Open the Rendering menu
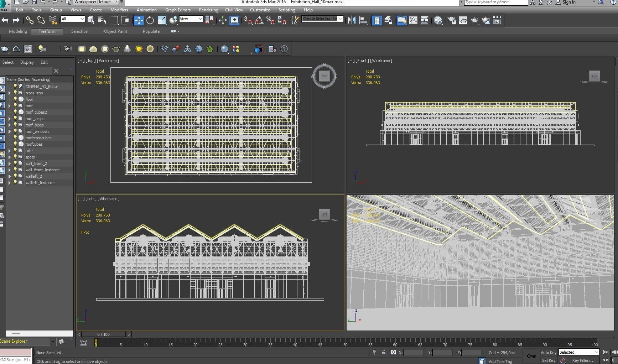This screenshot has height=364, width=618. [208, 10]
